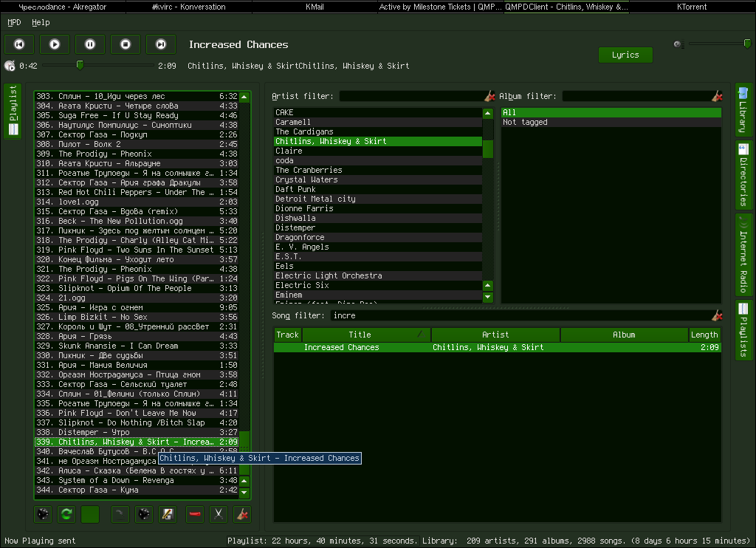Click the Playlist side tab
Image resolution: width=756 pixels, height=548 pixels.
[x=13, y=111]
